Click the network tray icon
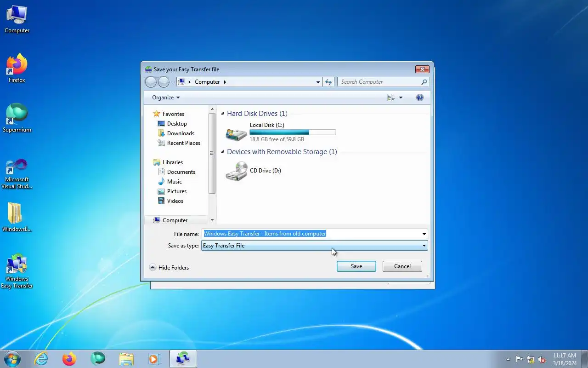 coord(531,359)
